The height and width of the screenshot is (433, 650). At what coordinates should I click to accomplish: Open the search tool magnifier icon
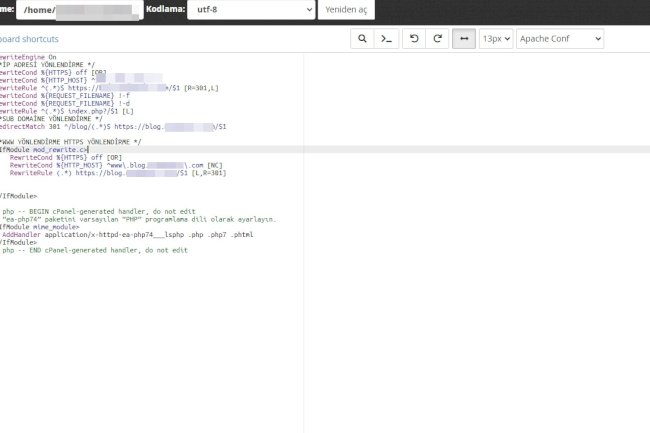[362, 39]
